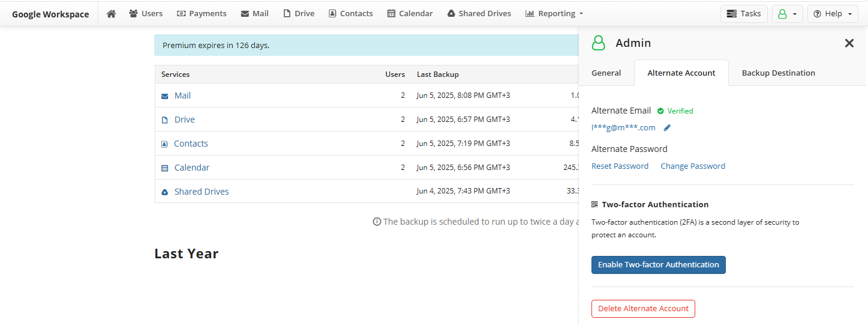The image size is (868, 325).
Task: Click the Contacts icon in services table
Action: (164, 144)
